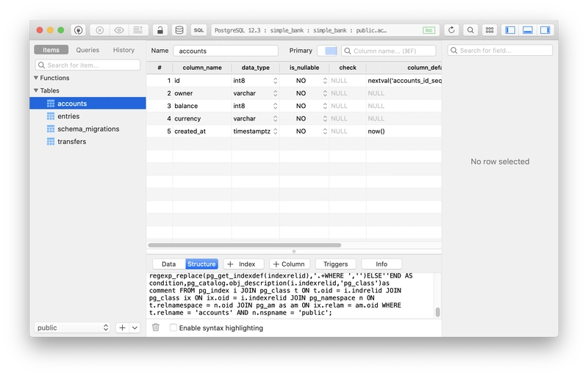Click the connection plug icon in toolbar
The width and height of the screenshot is (588, 376).
(x=78, y=30)
